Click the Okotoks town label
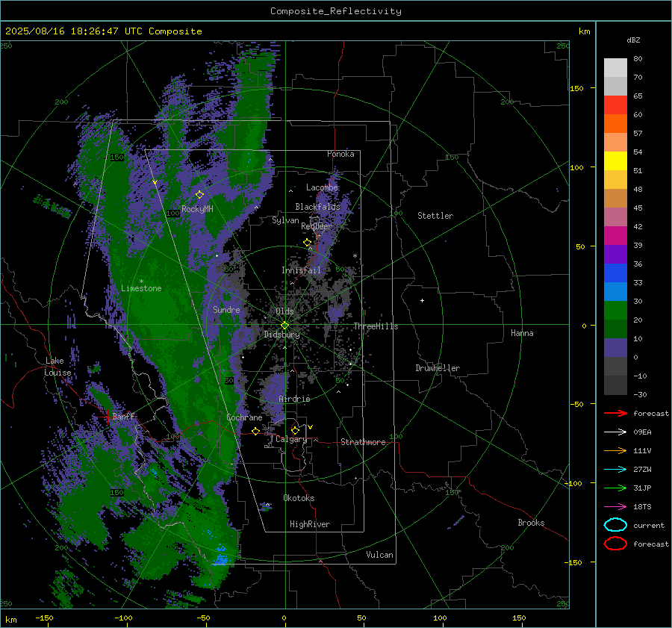 point(299,498)
